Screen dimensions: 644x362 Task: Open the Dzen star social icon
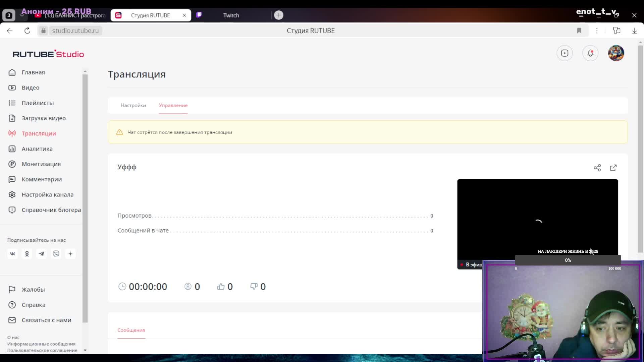[70, 254]
